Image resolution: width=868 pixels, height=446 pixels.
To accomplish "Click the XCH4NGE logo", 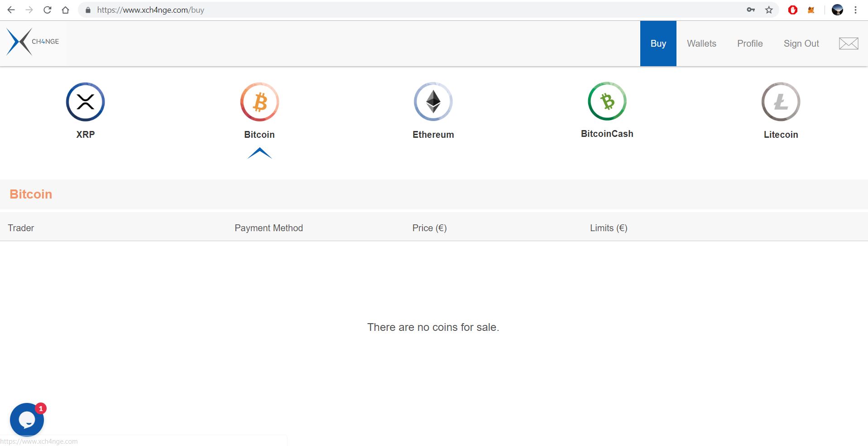I will tap(33, 42).
